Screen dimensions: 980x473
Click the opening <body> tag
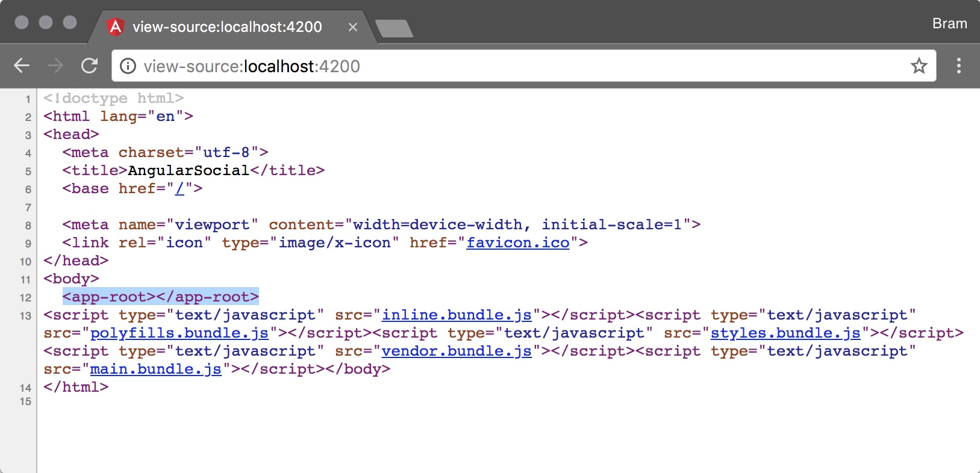[71, 279]
